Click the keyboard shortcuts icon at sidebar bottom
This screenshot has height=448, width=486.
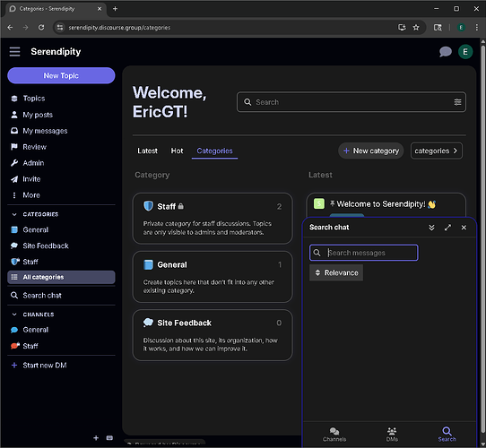pyautogui.click(x=109, y=438)
